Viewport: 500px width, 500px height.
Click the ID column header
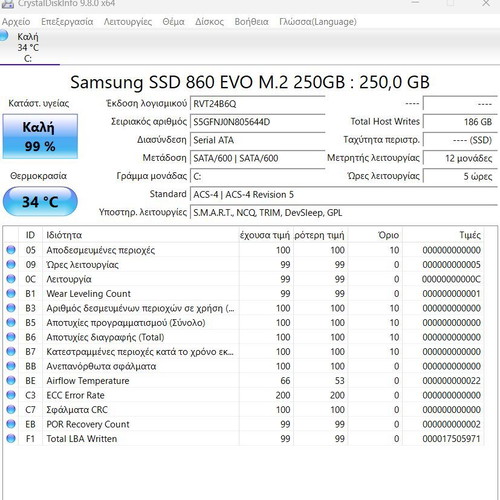tap(30, 235)
